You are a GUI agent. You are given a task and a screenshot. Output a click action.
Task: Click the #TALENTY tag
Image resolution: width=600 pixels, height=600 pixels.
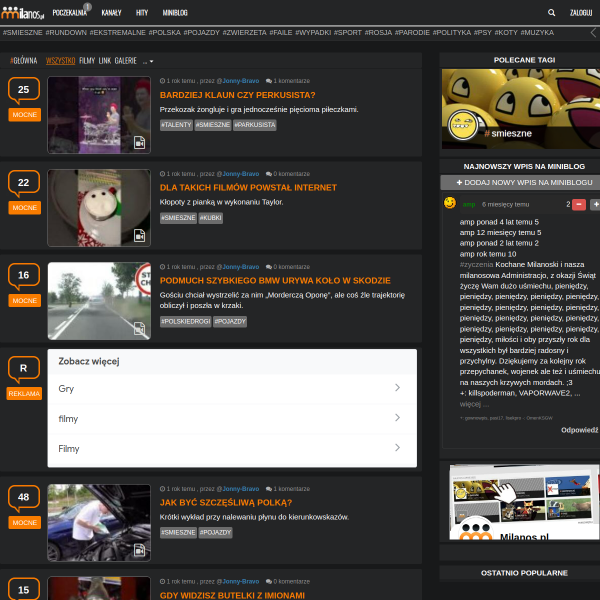pos(176,125)
